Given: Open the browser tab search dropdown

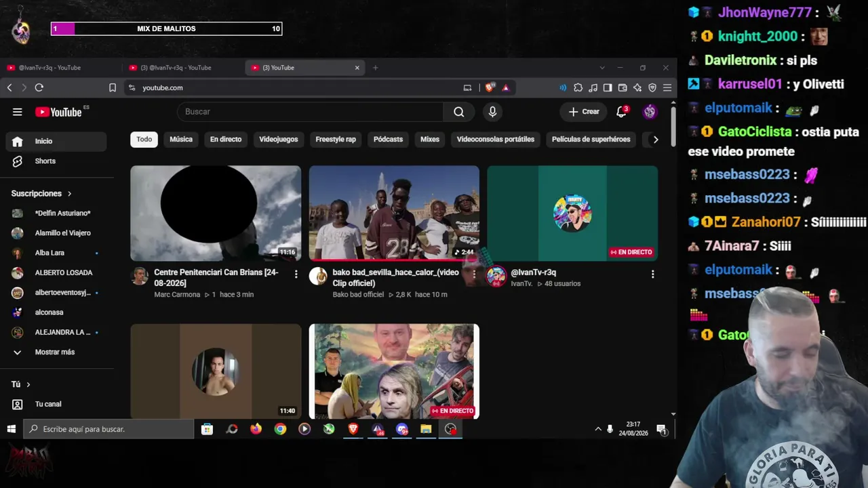Looking at the screenshot, I should point(601,68).
